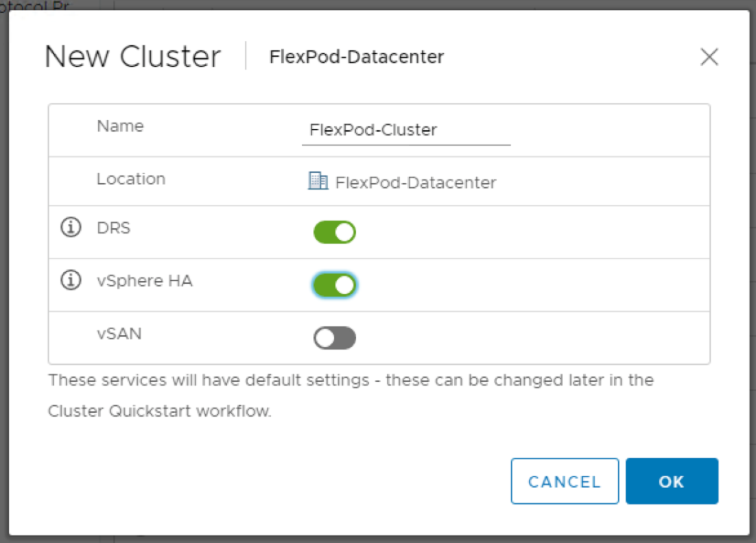This screenshot has height=543, width=756.
Task: Click FlexPod-Datacenter in the dialog header
Action: [357, 57]
